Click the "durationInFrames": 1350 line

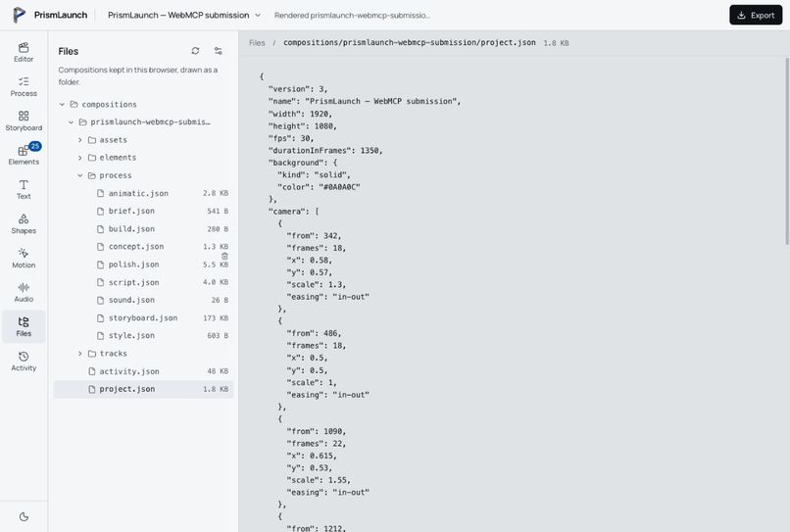click(325, 151)
